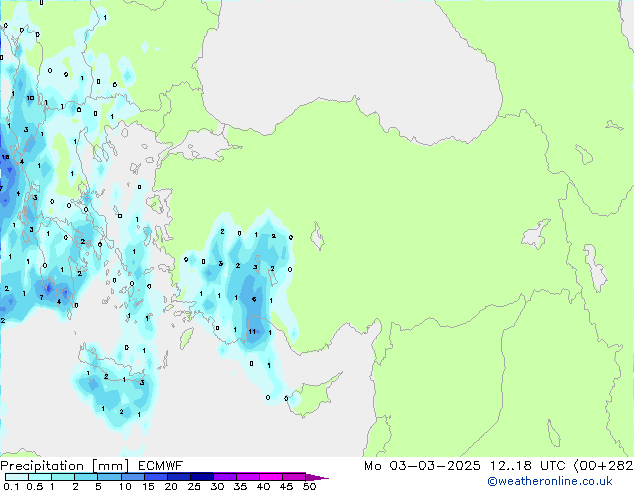
Task: Open the weatheronline.co.uk copyright link
Action: pyautogui.click(x=550, y=481)
